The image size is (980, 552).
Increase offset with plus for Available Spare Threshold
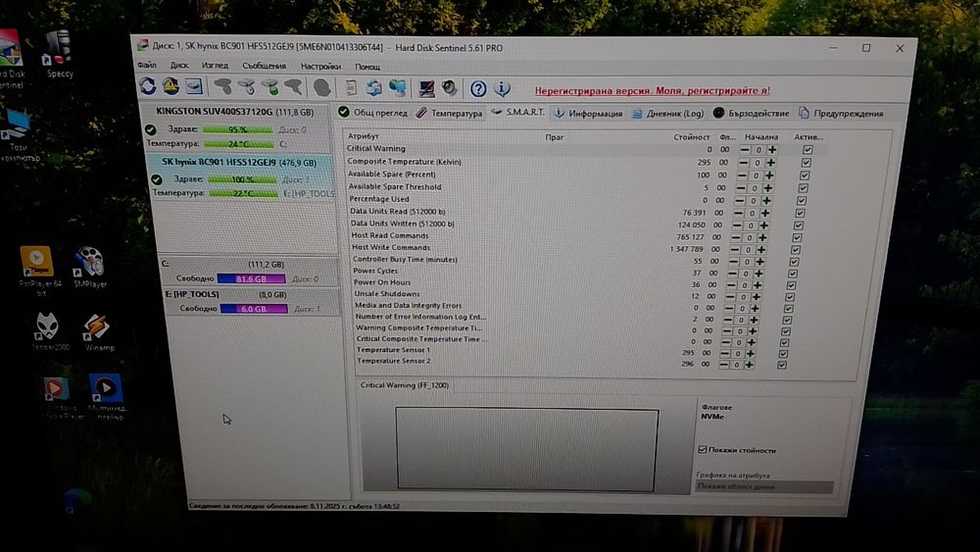[768, 188]
